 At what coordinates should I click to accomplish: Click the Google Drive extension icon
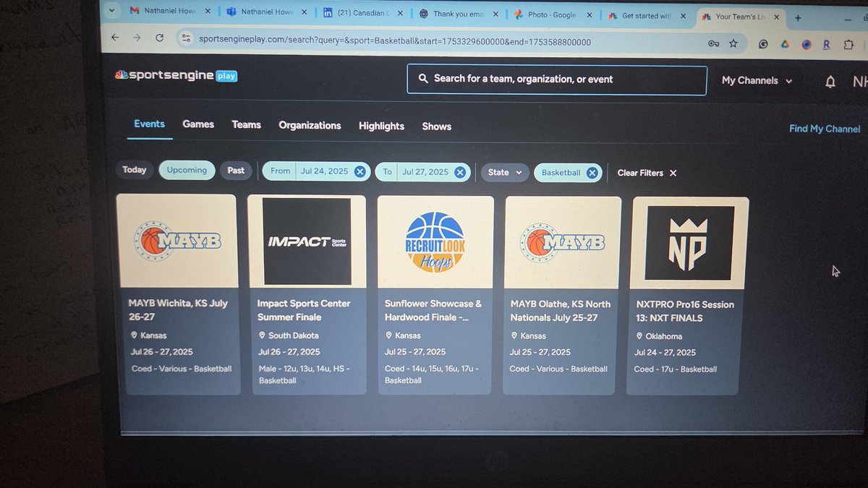click(784, 44)
